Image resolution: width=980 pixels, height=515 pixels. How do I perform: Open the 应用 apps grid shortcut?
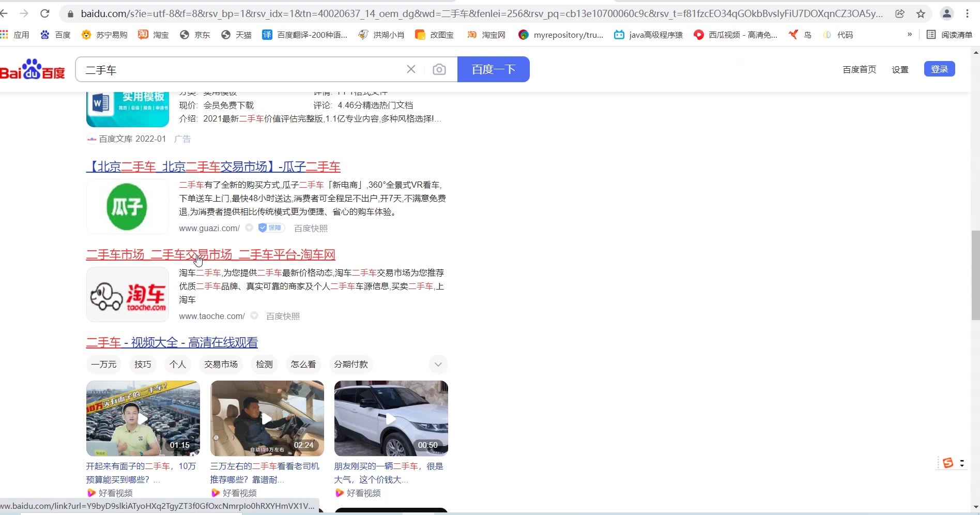pos(15,35)
